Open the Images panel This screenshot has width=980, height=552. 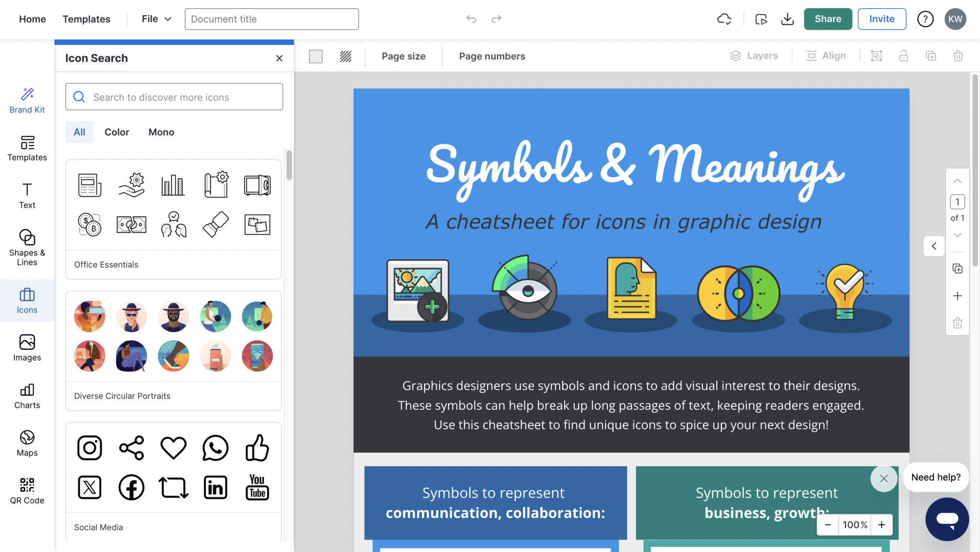pyautogui.click(x=27, y=348)
